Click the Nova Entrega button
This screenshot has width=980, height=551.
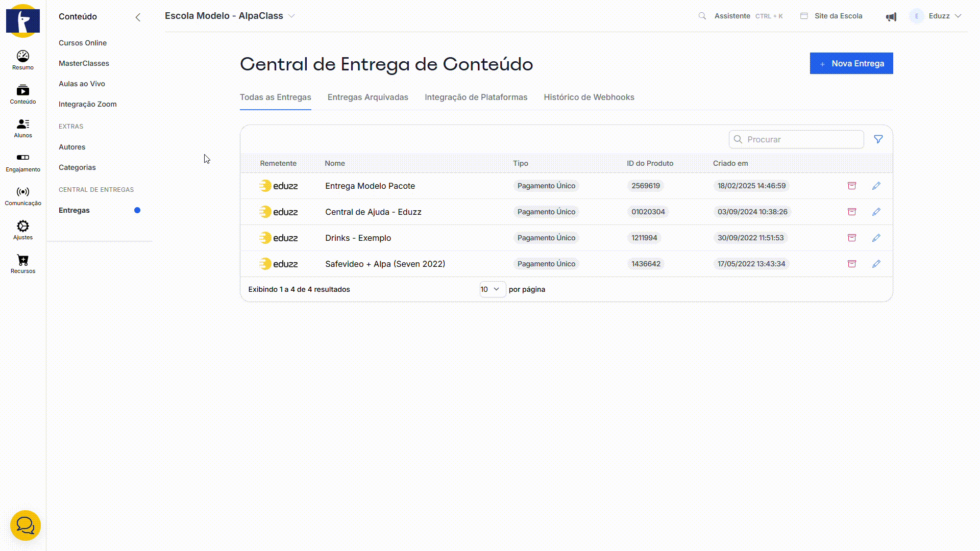pos(851,63)
